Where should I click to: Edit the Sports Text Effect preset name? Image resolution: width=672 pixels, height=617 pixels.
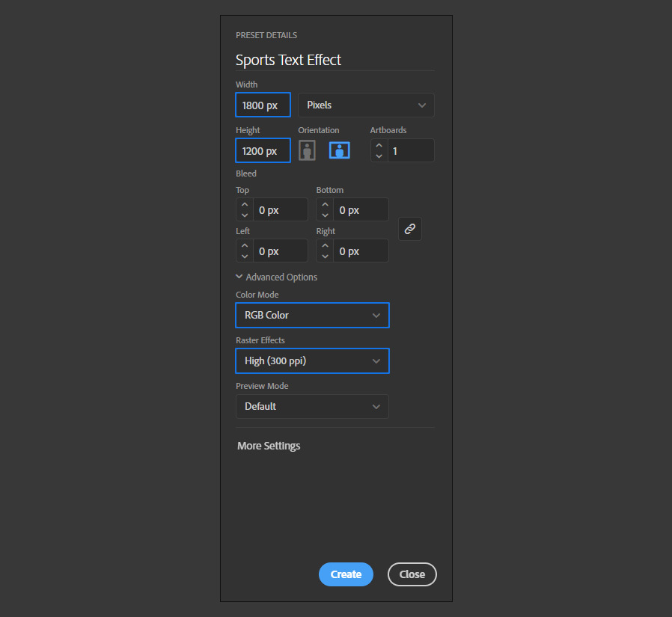point(335,60)
